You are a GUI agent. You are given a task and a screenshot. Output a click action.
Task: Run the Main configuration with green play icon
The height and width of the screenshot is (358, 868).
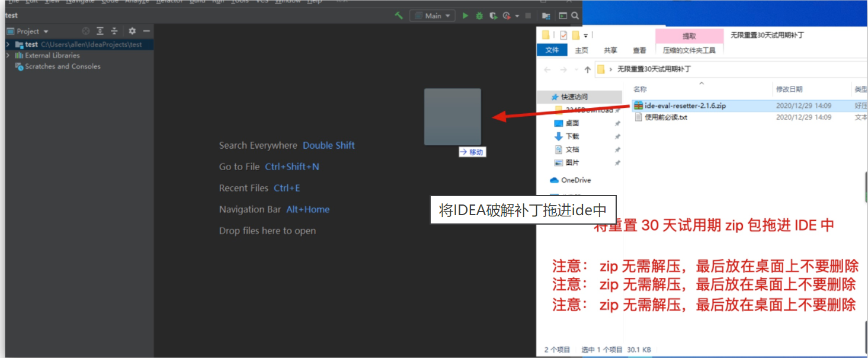465,16
